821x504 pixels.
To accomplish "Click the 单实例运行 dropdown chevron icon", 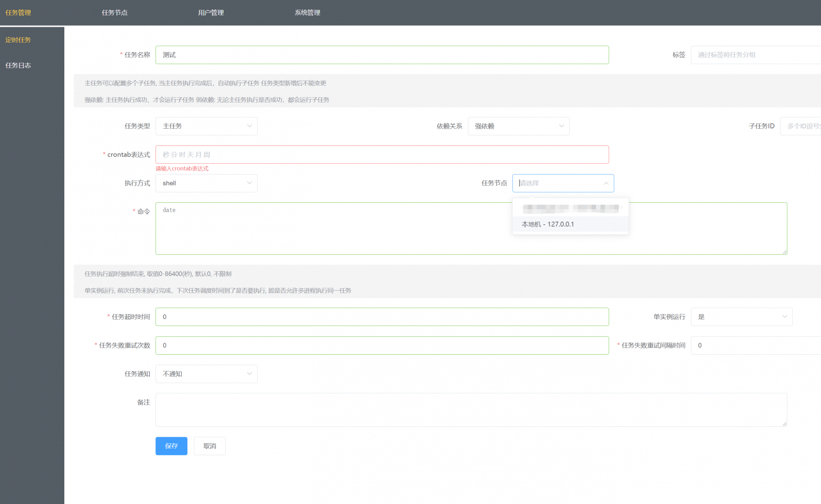I will (x=784, y=317).
